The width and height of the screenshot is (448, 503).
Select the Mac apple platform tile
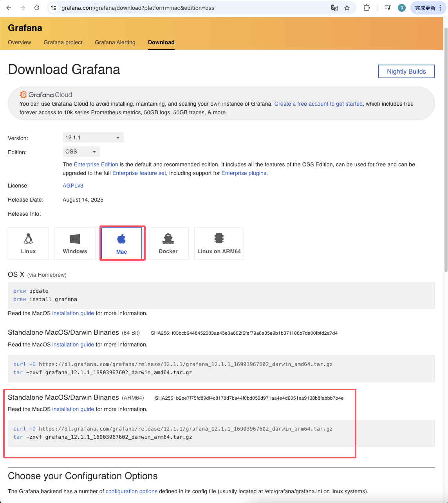[x=121, y=243]
